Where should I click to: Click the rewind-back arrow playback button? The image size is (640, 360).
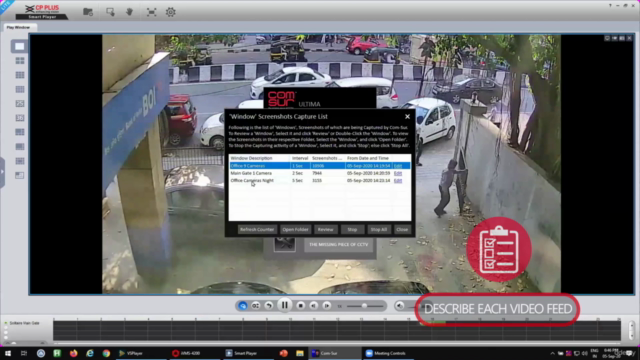pos(269,306)
